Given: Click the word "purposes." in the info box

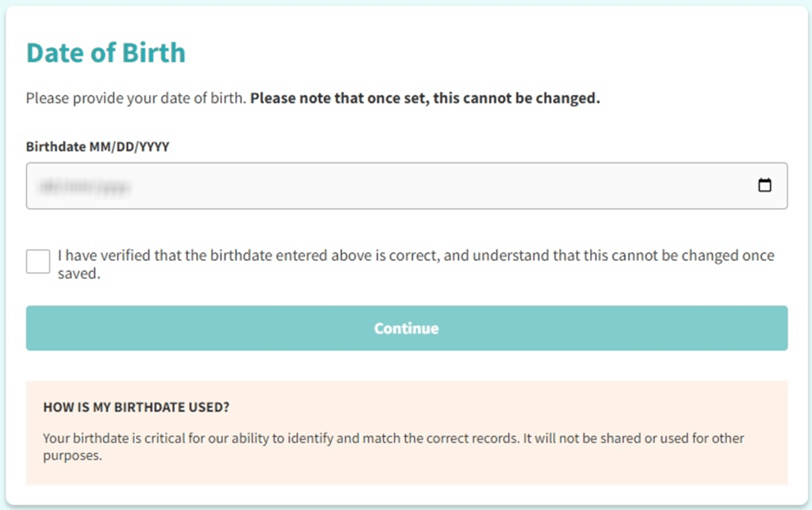Looking at the screenshot, I should [73, 457].
